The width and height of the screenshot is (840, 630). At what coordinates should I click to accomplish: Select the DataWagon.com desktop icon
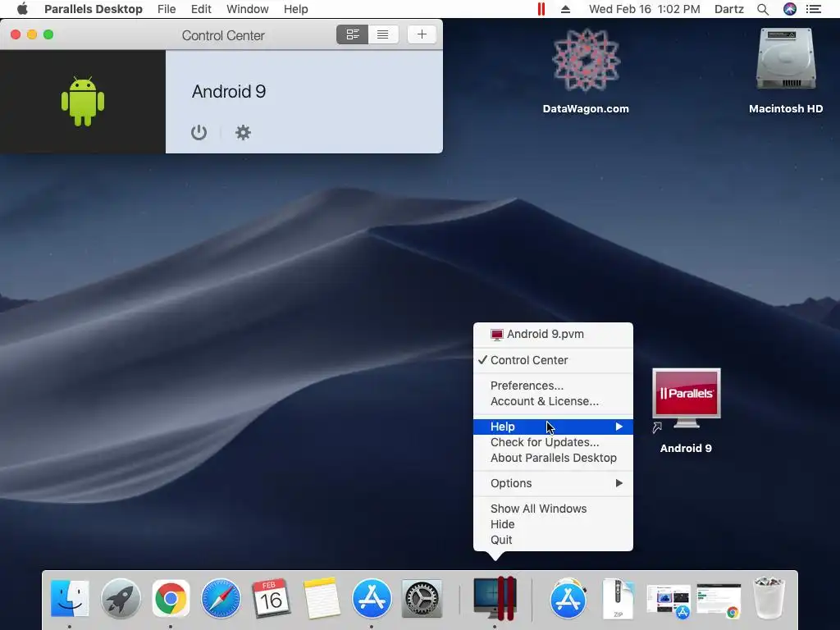586,71
